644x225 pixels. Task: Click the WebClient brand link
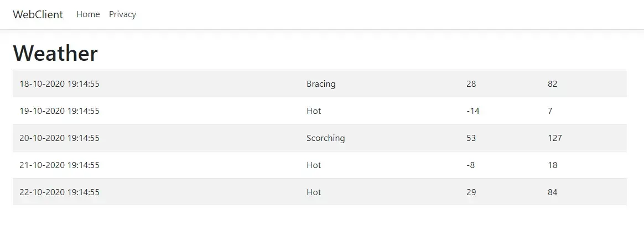[38, 14]
